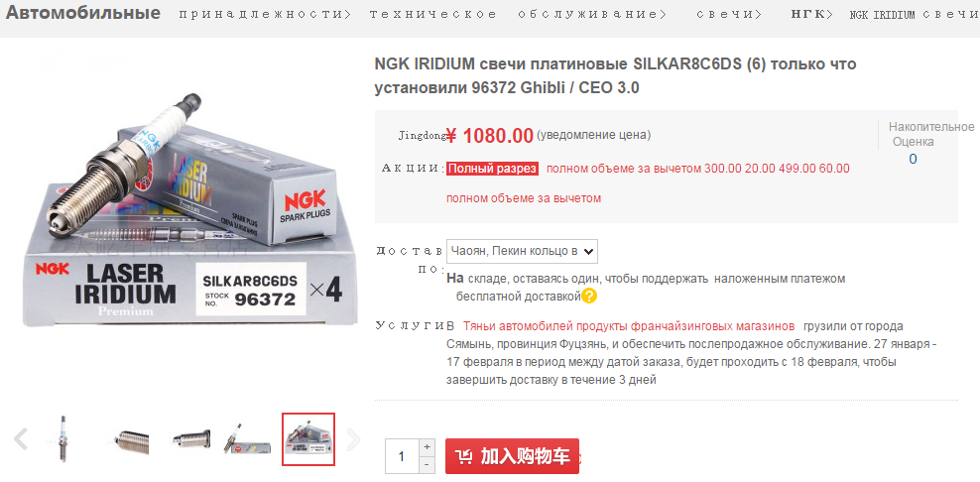The image size is (980, 482).
Task: Select the second thread close-up thumbnail
Action: (130, 440)
